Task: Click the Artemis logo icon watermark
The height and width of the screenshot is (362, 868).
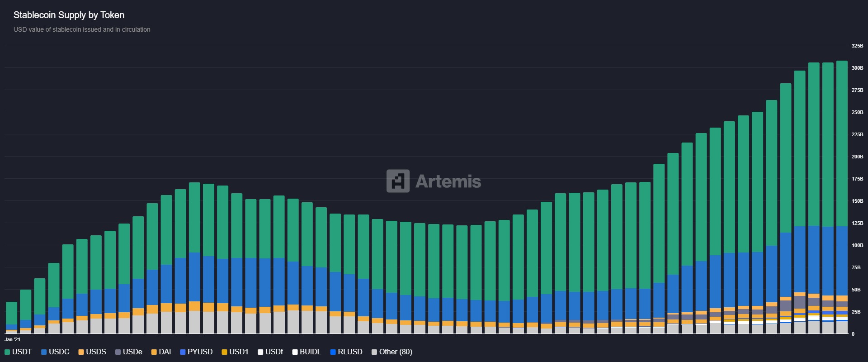Action: point(398,181)
